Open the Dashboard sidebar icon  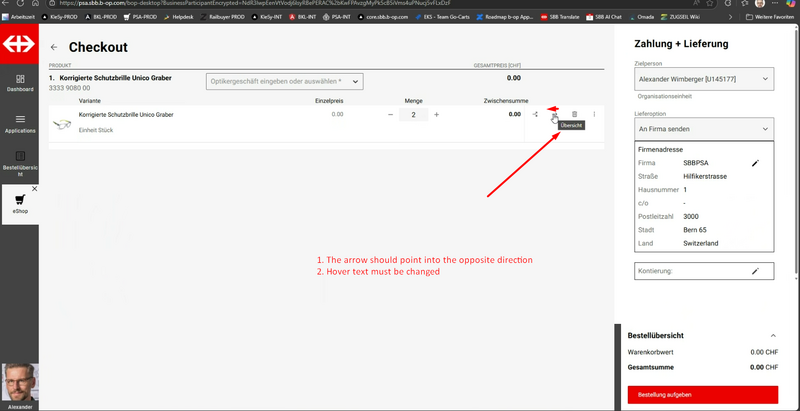pyautogui.click(x=19, y=83)
